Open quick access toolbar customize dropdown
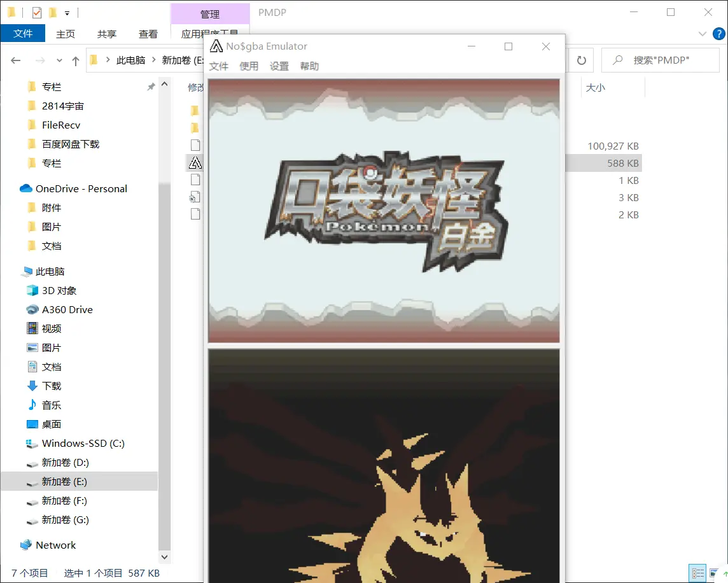 pyautogui.click(x=67, y=13)
